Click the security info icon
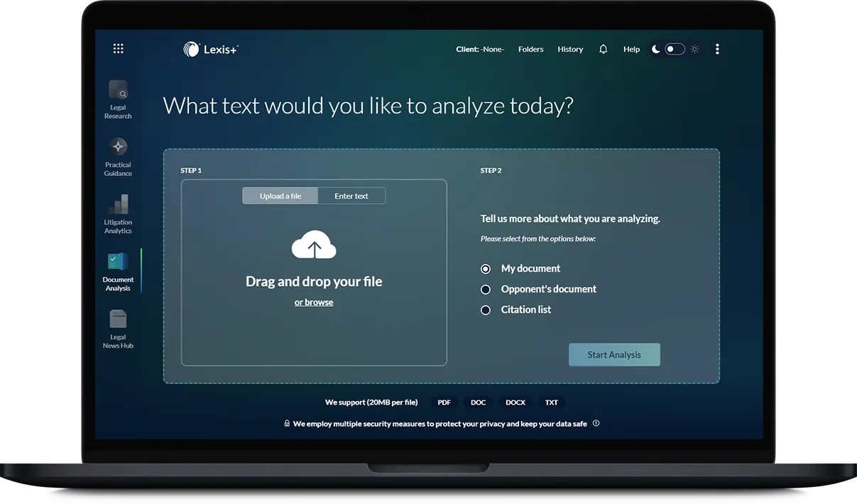The height and width of the screenshot is (504, 857). [x=596, y=424]
